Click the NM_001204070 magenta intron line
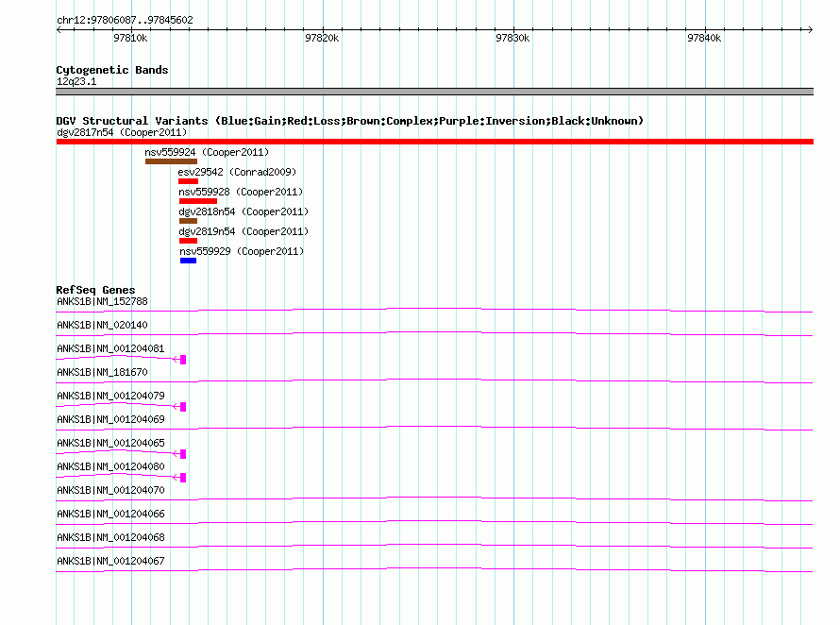Image resolution: width=840 pixels, height=625 pixels. (x=434, y=498)
